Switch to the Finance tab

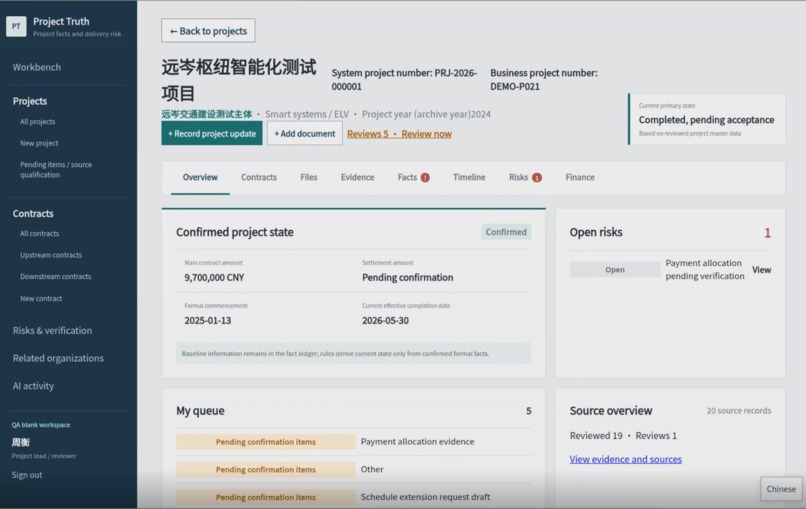[580, 177]
